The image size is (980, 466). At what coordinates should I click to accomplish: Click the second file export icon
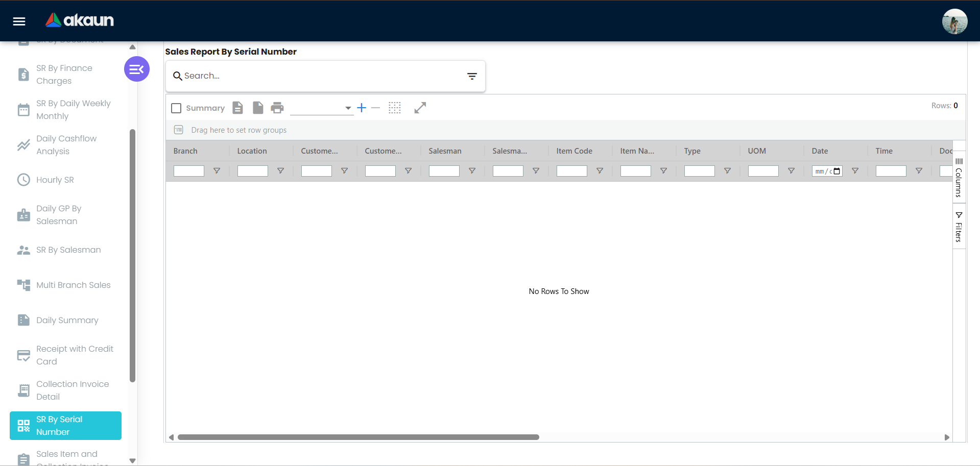258,108
